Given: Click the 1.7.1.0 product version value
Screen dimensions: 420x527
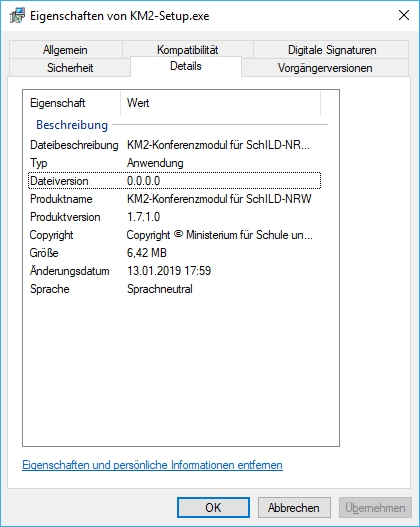Looking at the screenshot, I should click(x=143, y=217).
